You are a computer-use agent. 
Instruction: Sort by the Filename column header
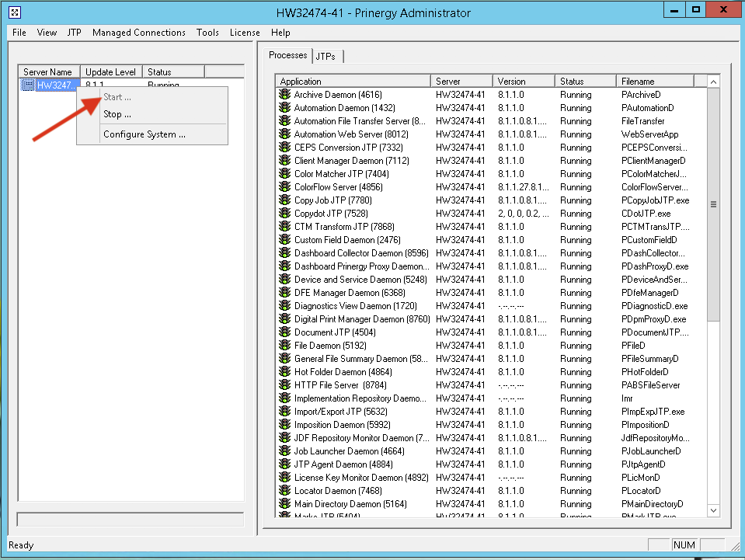click(x=655, y=81)
